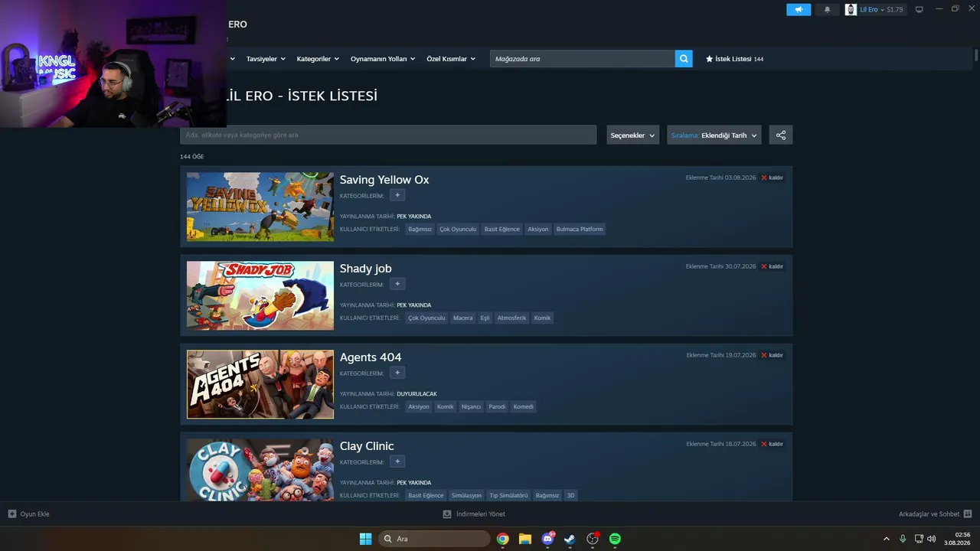Image resolution: width=980 pixels, height=551 pixels.
Task: Open the Oynamanın Yolları dropdown
Action: pyautogui.click(x=383, y=59)
